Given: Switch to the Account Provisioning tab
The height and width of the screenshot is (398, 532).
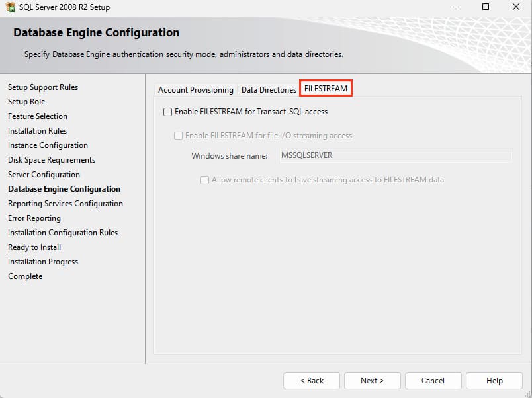Looking at the screenshot, I should [x=196, y=90].
